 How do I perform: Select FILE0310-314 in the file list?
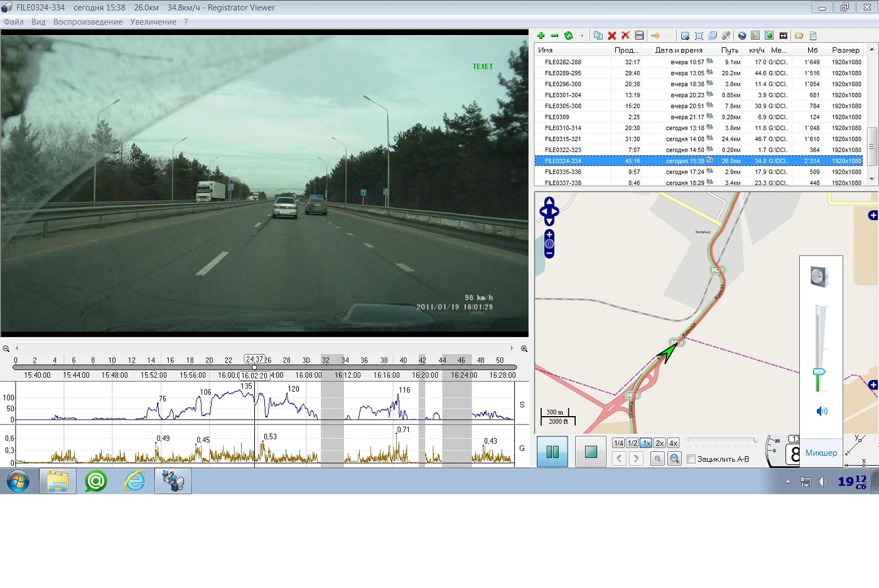point(563,128)
